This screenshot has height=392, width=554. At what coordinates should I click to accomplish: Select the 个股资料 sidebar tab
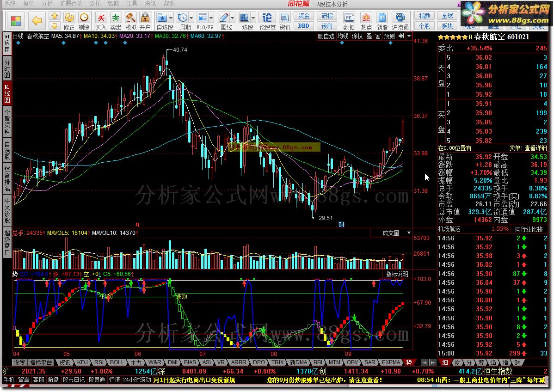tap(7, 122)
